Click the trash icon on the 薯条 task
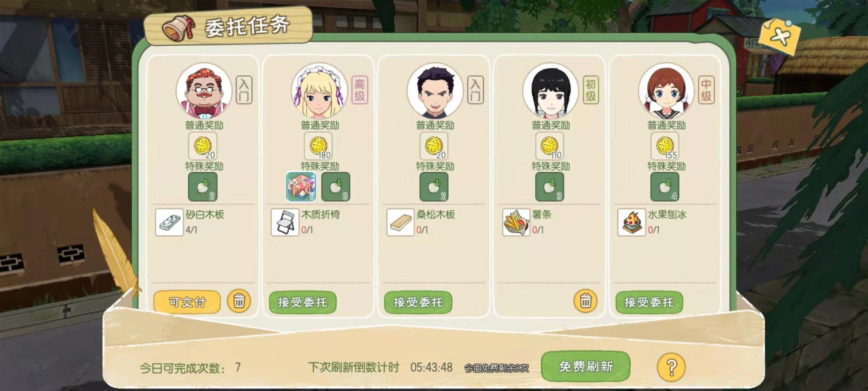Image resolution: width=868 pixels, height=391 pixels. click(586, 301)
